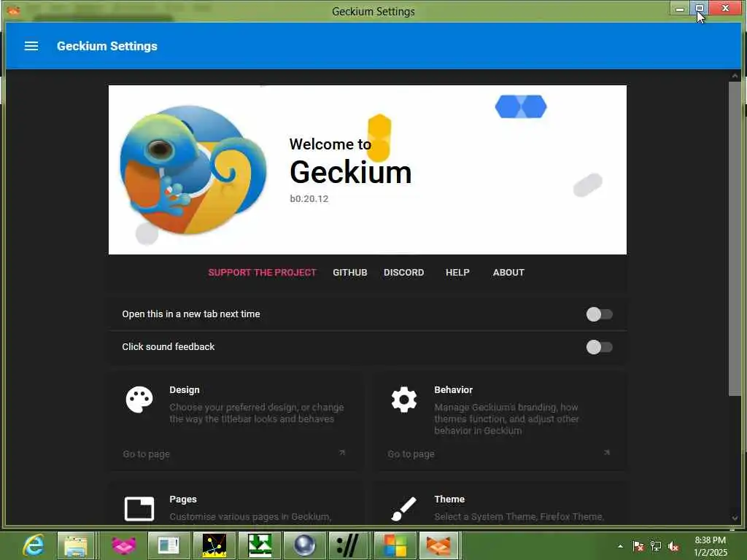Open the hamburger menu in Geckium Settings
747x560 pixels.
pyautogui.click(x=31, y=46)
